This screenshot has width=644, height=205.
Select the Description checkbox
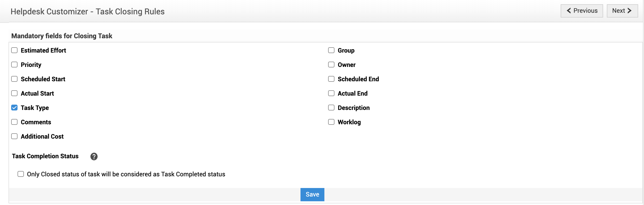pos(331,108)
